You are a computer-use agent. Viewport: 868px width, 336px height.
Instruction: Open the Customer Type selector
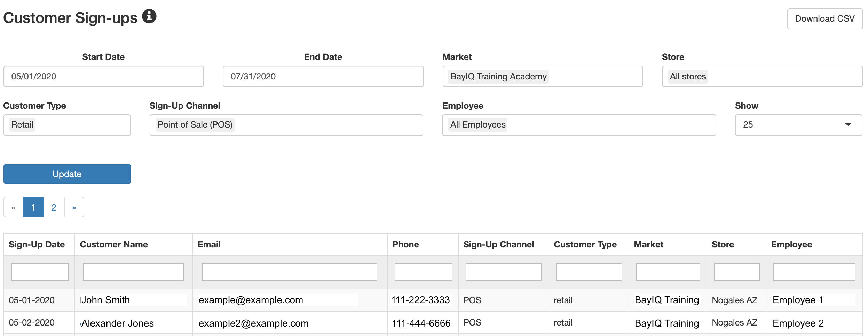67,125
